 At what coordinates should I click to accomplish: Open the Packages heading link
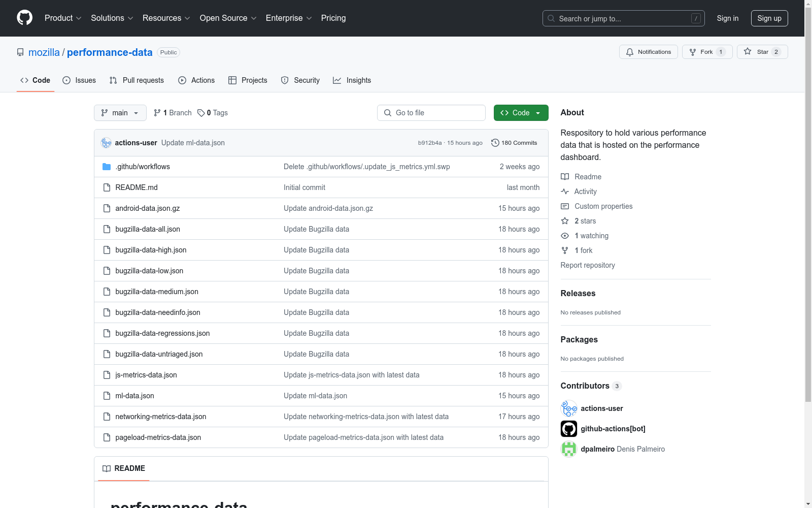[x=579, y=339]
